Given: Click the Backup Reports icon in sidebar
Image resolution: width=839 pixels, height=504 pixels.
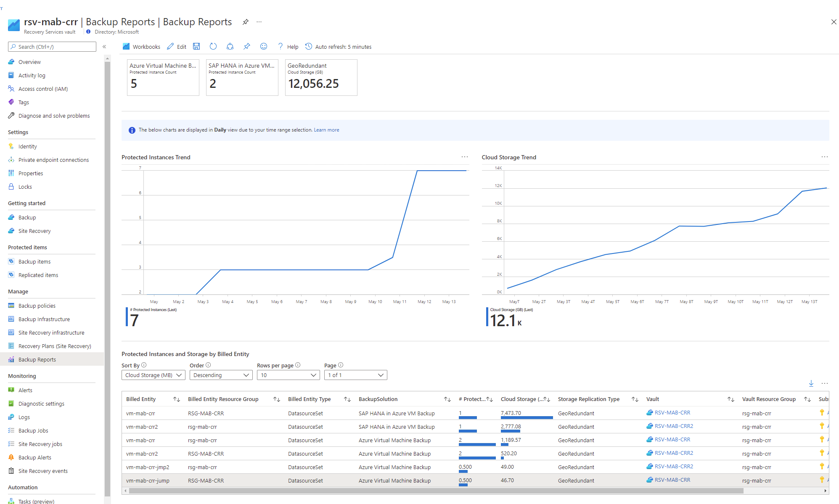Looking at the screenshot, I should (11, 359).
